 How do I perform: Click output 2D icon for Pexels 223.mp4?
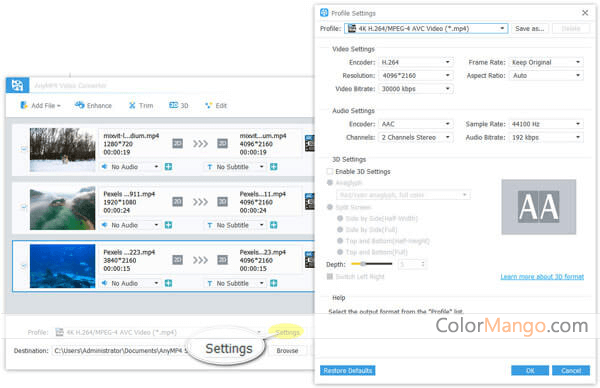coord(222,260)
